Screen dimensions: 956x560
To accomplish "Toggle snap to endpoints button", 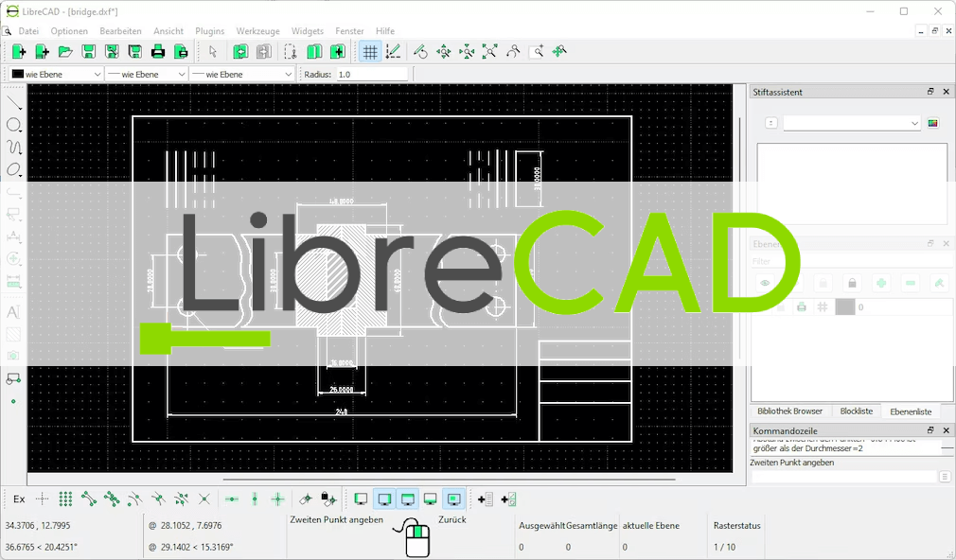I will point(88,499).
